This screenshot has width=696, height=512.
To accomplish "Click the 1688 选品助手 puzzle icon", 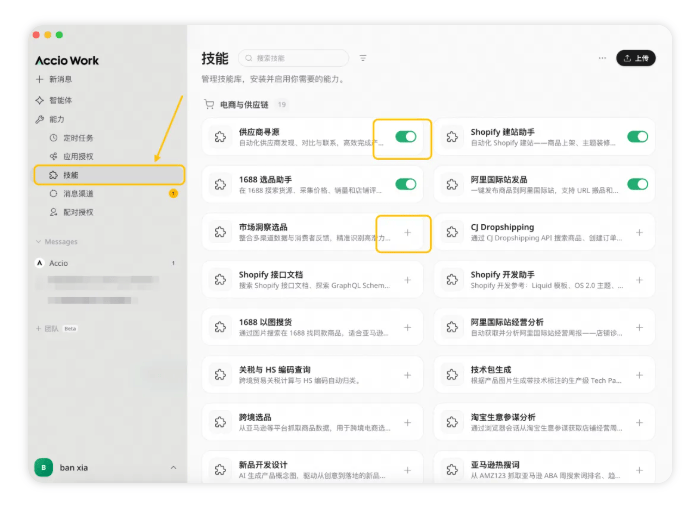I will 220,184.
